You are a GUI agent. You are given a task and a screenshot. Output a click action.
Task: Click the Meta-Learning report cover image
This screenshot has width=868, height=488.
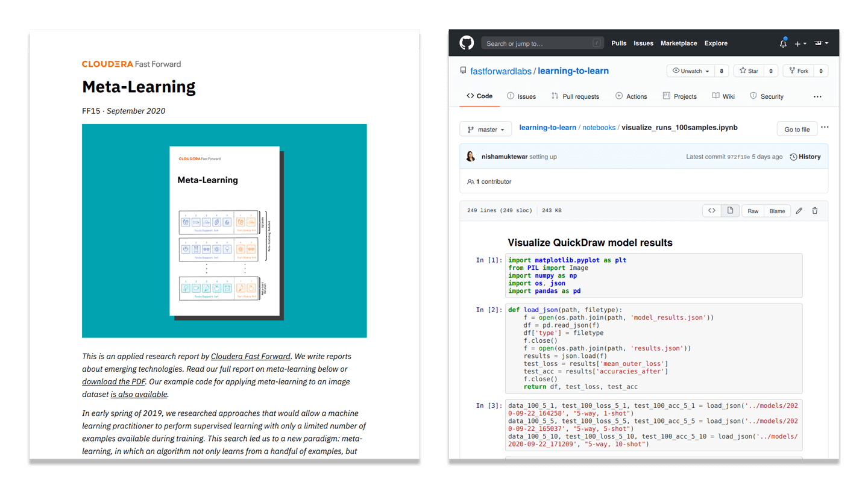click(x=224, y=231)
